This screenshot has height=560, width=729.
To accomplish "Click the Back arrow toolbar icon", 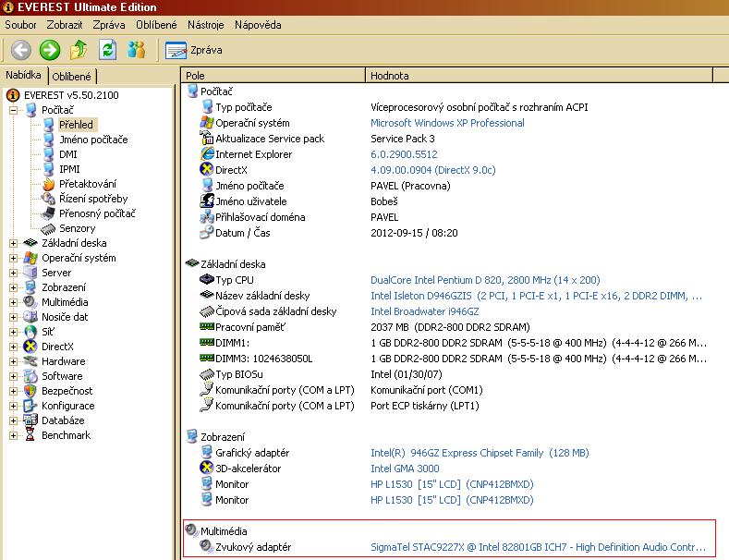I will tap(20, 50).
